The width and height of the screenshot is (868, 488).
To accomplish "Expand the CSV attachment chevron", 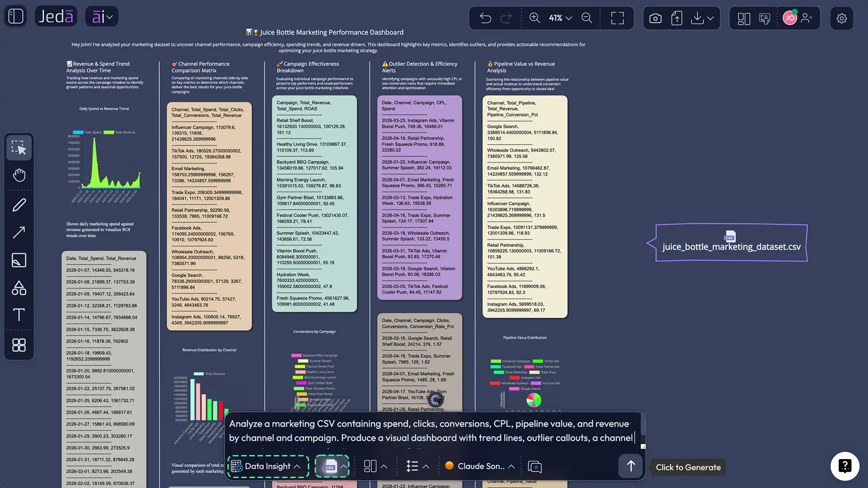I will 344,466.
